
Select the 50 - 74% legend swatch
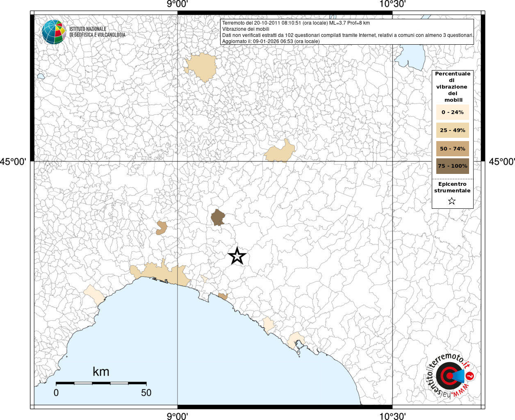[452, 148]
